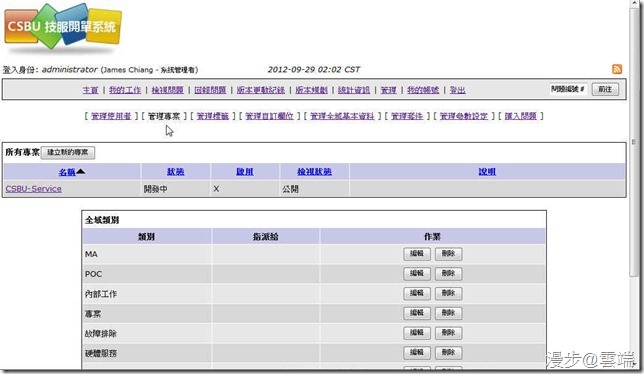Click the 全域類別 section heading
This screenshot has width=644, height=374.
click(x=102, y=220)
